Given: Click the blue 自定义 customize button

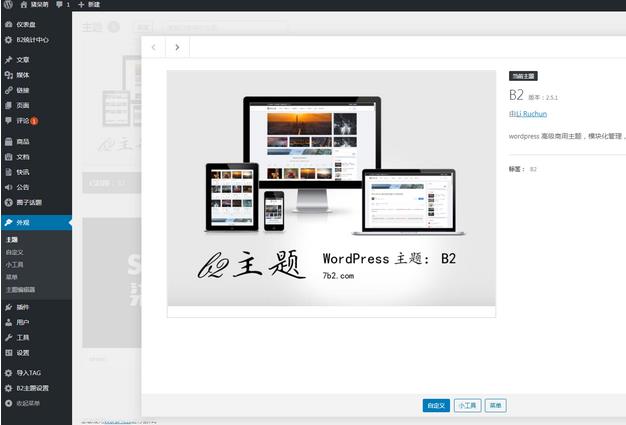Looking at the screenshot, I should (x=435, y=405).
